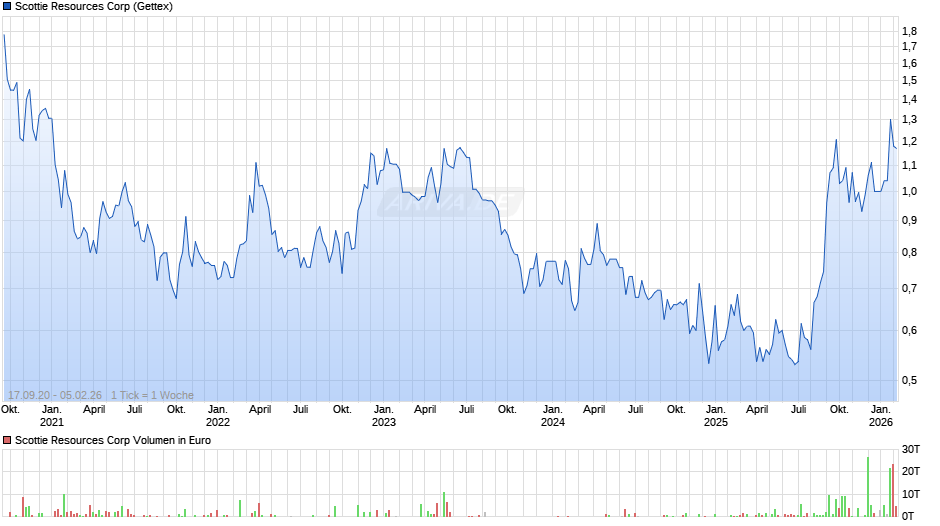940x526 pixels.
Task: Click the price axis label '0,5'
Action: click(909, 380)
